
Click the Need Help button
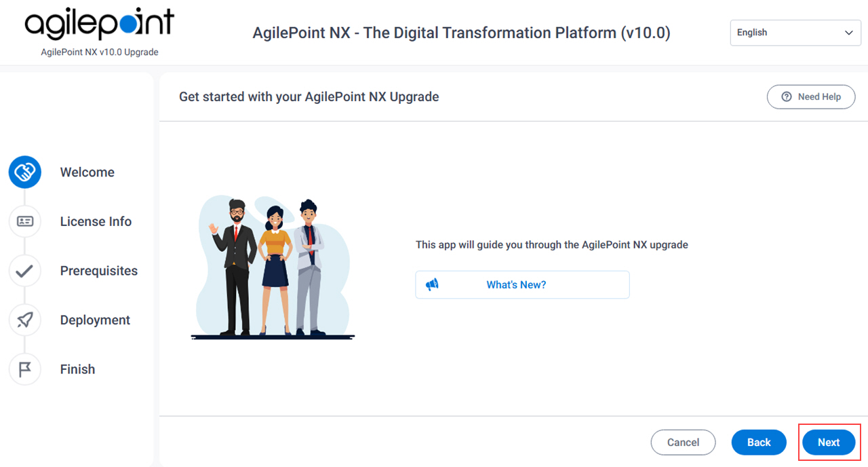[x=811, y=97]
